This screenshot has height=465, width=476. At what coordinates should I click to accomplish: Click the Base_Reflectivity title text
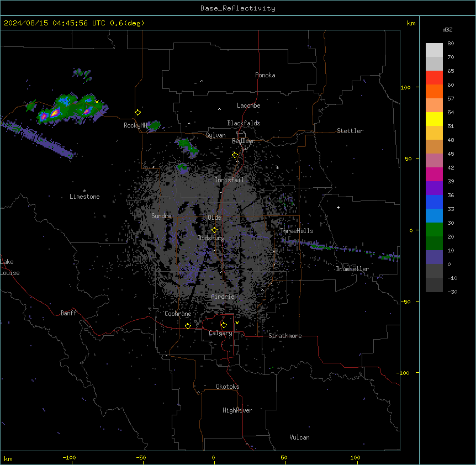(x=238, y=8)
